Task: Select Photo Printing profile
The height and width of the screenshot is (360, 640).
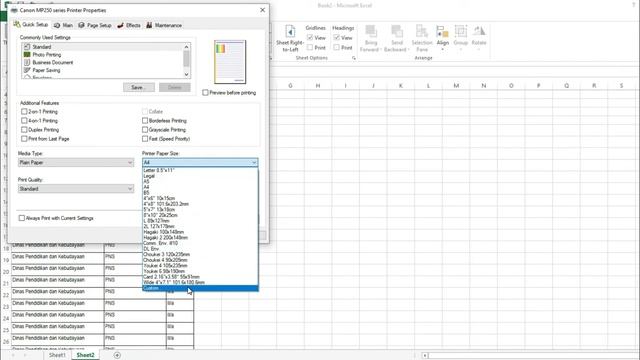Action: point(102,55)
